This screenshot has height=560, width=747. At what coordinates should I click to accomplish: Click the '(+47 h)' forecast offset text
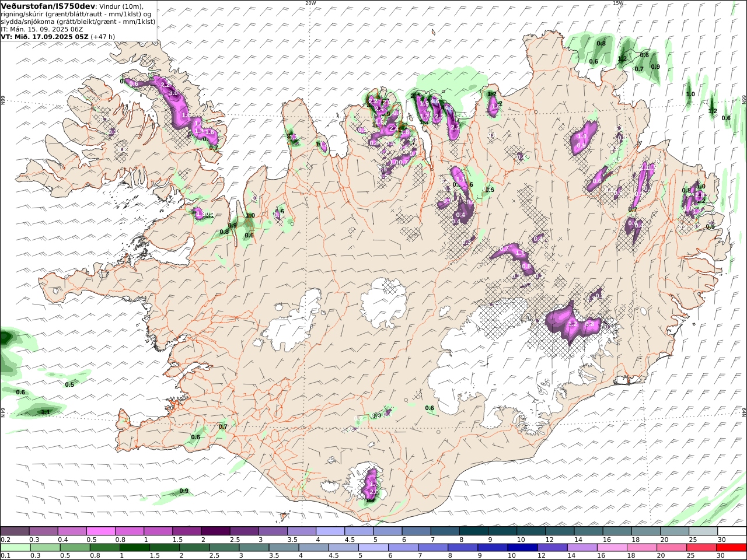tap(103, 36)
